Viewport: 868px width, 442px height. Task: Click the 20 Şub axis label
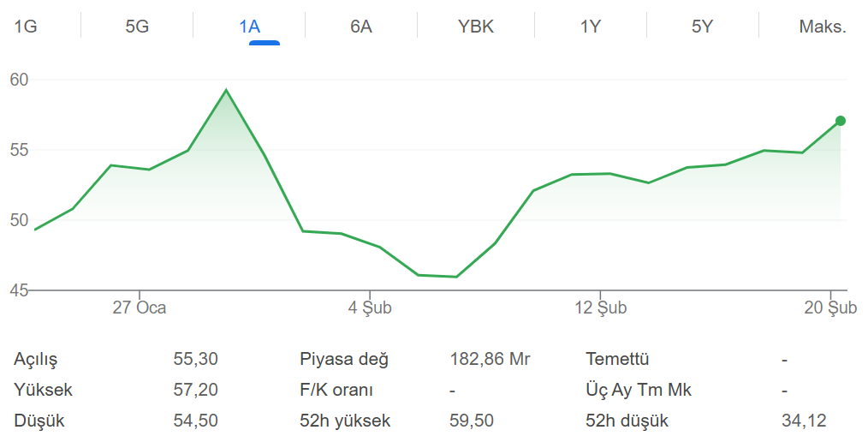pos(830,308)
